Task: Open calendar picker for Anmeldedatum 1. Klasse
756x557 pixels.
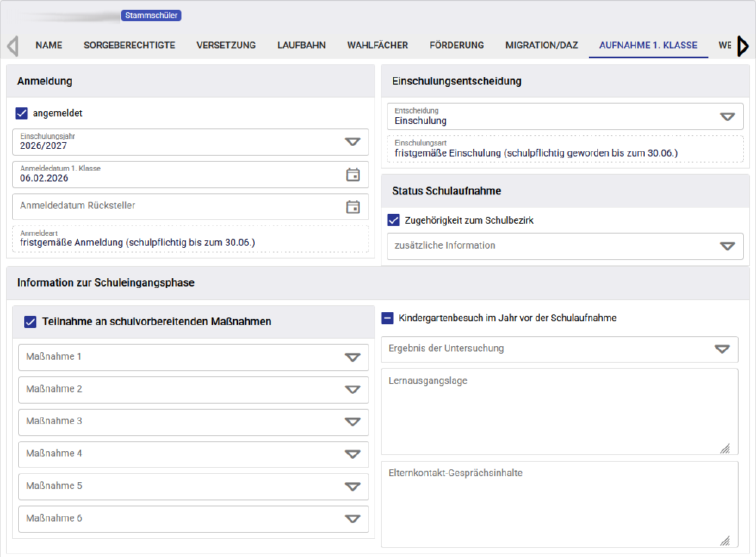Action: tap(352, 175)
